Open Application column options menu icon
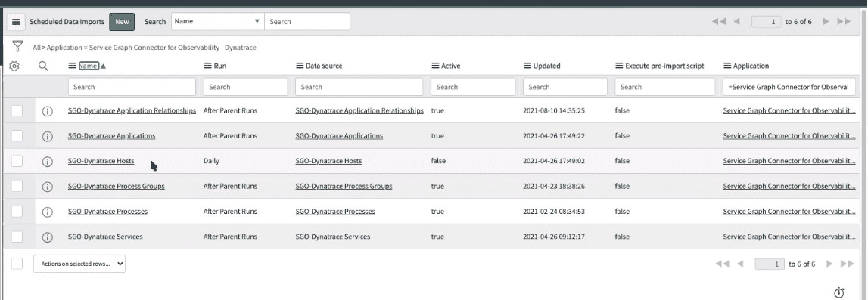Viewport: 868px width, 300px height. pyautogui.click(x=727, y=66)
